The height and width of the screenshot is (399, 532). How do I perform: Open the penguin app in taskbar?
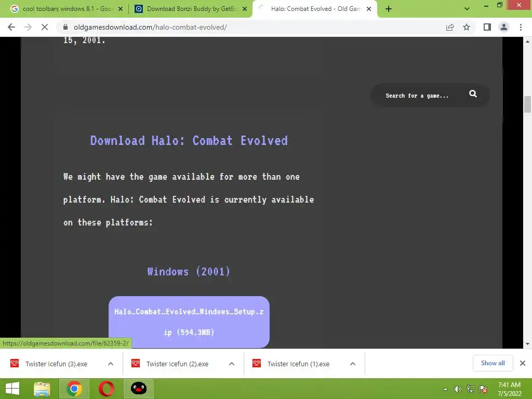[139, 389]
